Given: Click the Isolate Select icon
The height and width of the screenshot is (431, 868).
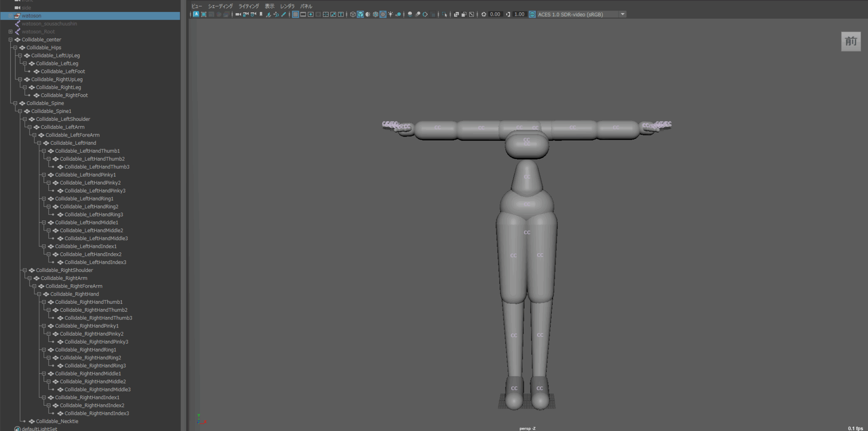Looking at the screenshot, I should coord(444,14).
